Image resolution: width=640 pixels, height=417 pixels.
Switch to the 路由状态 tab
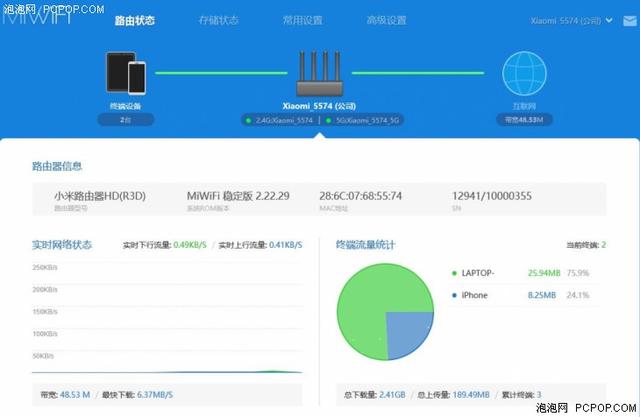134,20
